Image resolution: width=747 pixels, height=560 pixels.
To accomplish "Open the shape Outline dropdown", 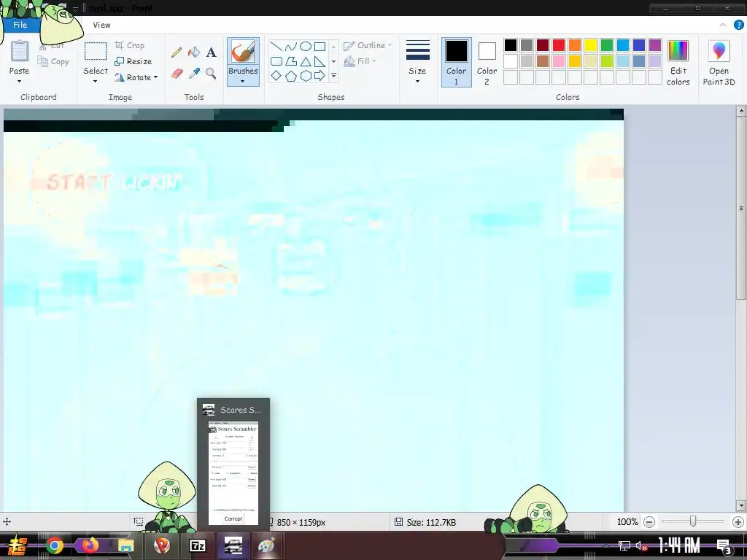I will [368, 45].
